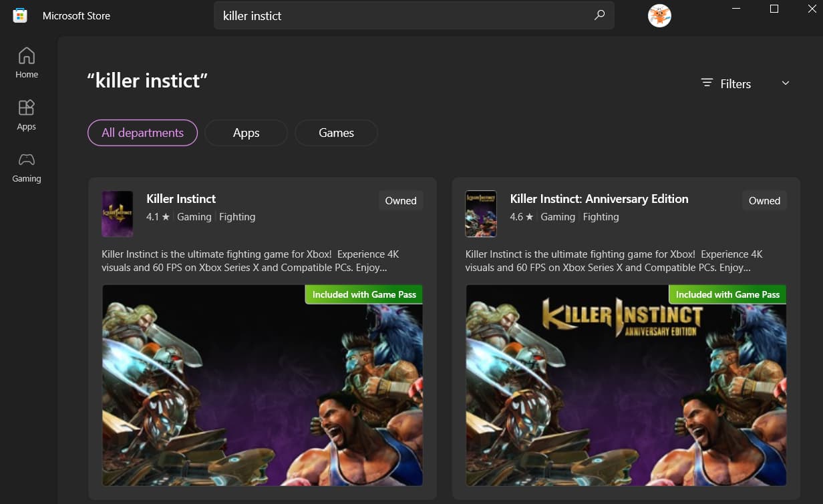Image resolution: width=823 pixels, height=504 pixels.
Task: Open Killer Instinct: Anniversary Edition title link
Action: point(599,199)
